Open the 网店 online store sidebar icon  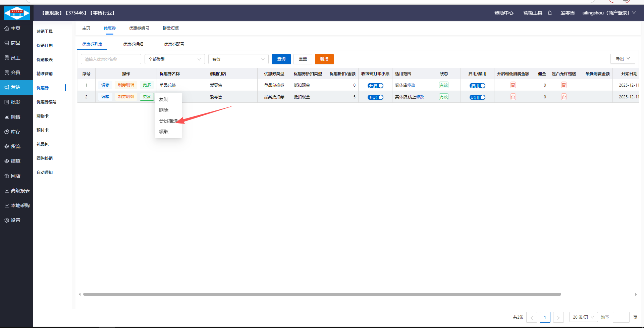(x=7, y=176)
